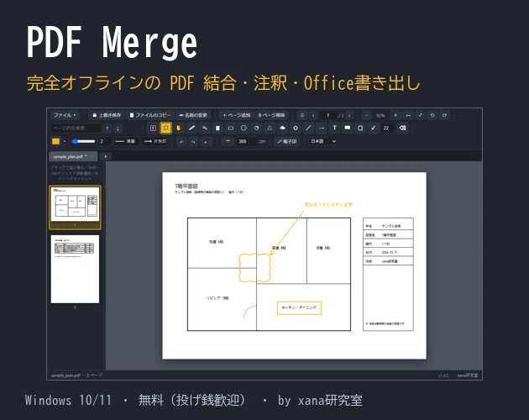Select the highlighter marker tool
The image size is (529, 420).
pyautogui.click(x=204, y=128)
